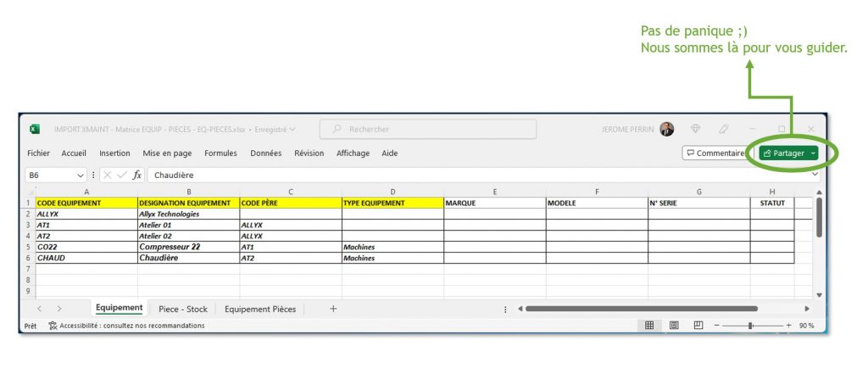Click the select-all corner triangle of grid

tap(30, 192)
